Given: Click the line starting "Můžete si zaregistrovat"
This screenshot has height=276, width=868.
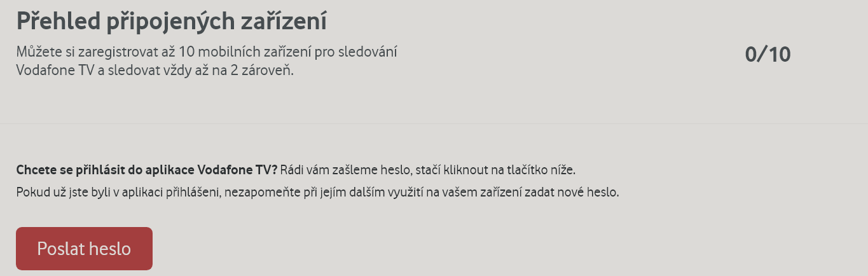Looking at the screenshot, I should [x=207, y=52].
